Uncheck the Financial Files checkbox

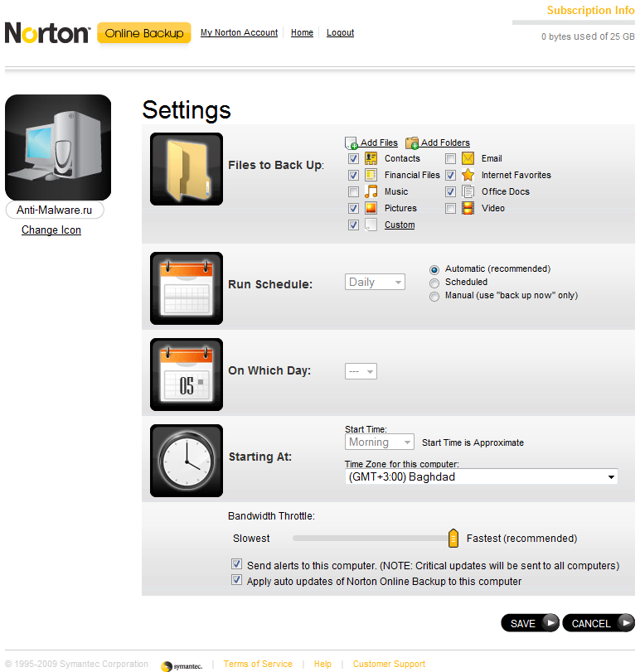[353, 175]
